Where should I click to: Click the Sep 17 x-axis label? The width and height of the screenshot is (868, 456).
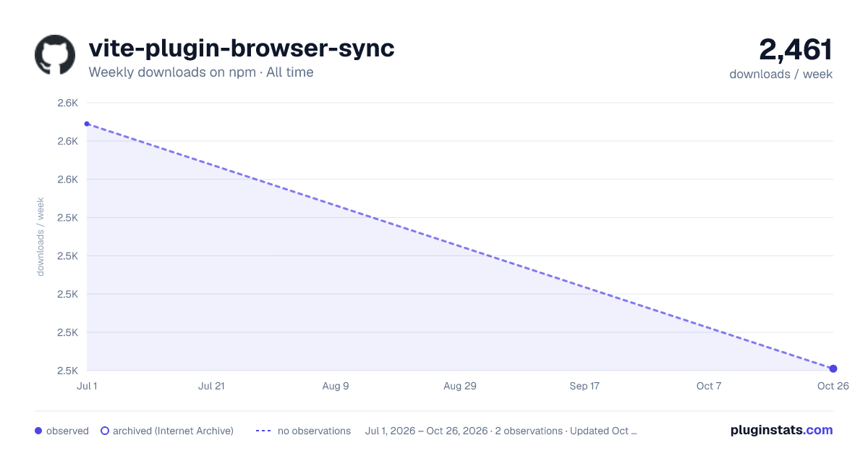pyautogui.click(x=584, y=386)
